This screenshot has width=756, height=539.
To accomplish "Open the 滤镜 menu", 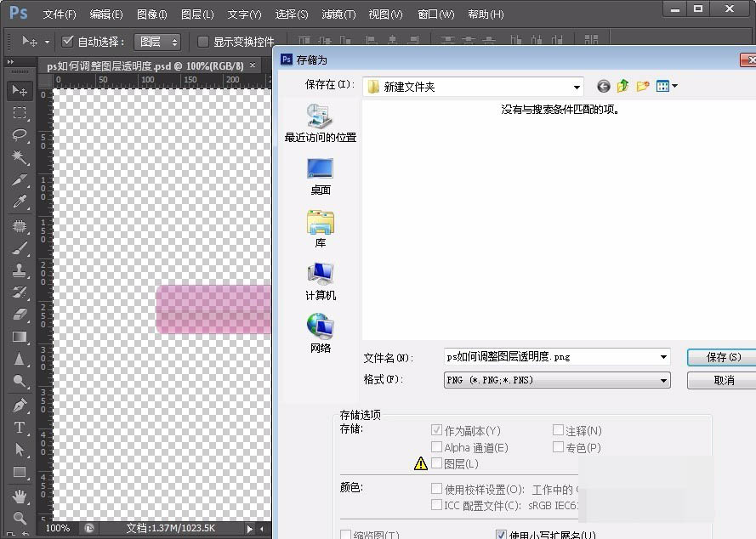I will (x=338, y=14).
